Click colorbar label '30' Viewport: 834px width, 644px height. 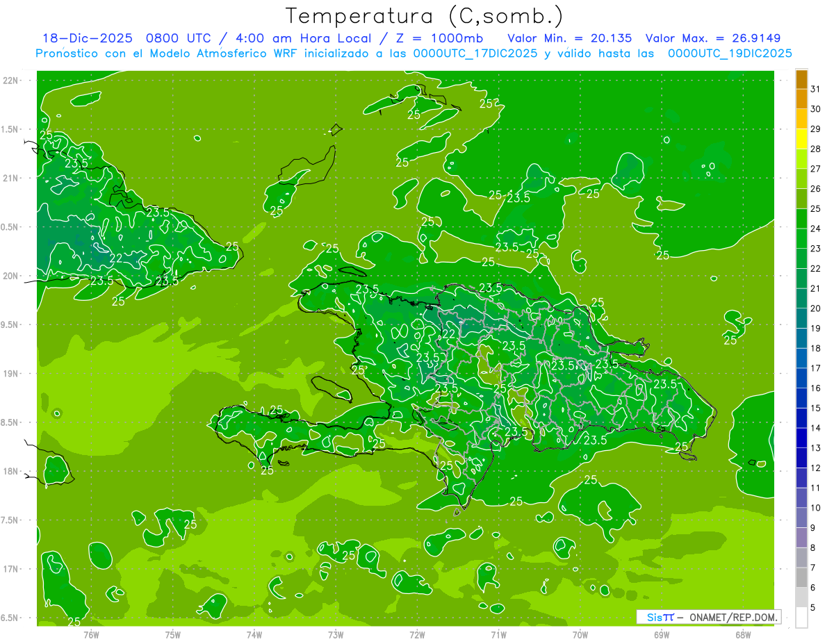coord(816,109)
